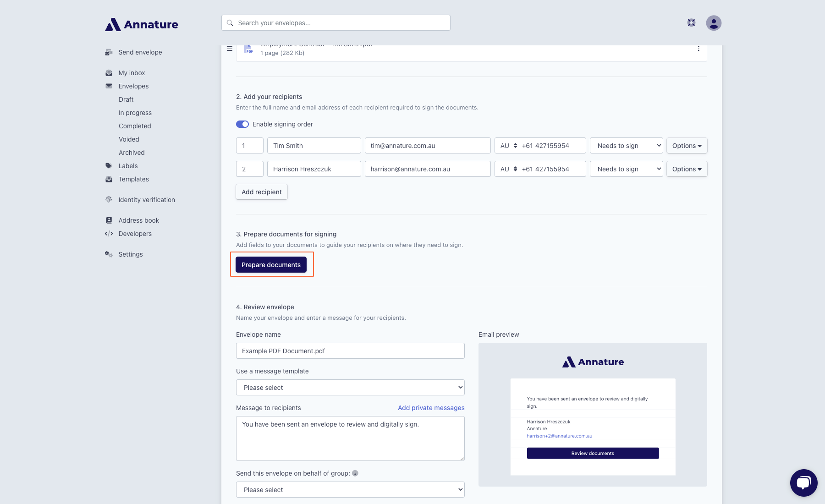Image resolution: width=825 pixels, height=504 pixels.
Task: Open Harrison Hreszczuk's Needs to sign dropdown
Action: [x=627, y=169]
